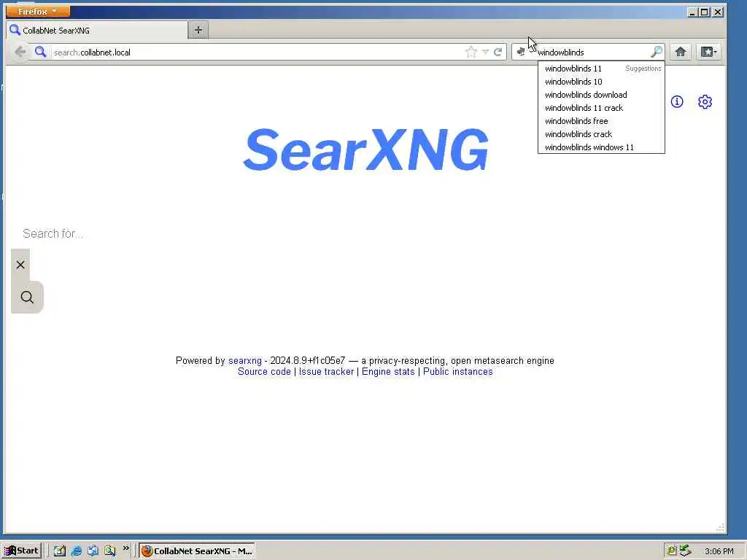Run the search via the magnifier go icon
Viewport: 747px width, 560px height.
click(657, 52)
